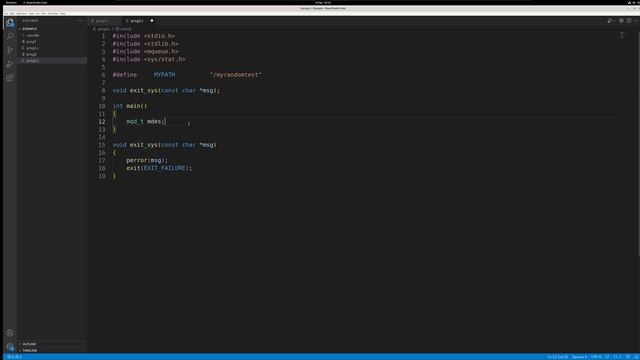
Task: Open the Help menu
Action: [63, 13]
